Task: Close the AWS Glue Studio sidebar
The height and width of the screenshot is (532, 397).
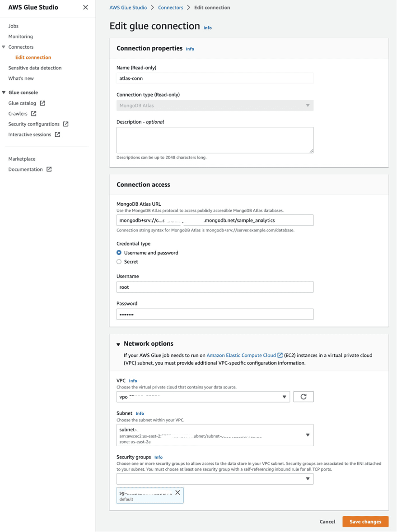Action: [85, 7]
